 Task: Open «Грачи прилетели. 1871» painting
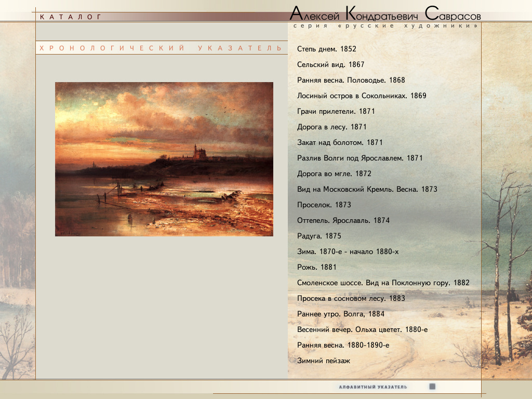coord(336,112)
